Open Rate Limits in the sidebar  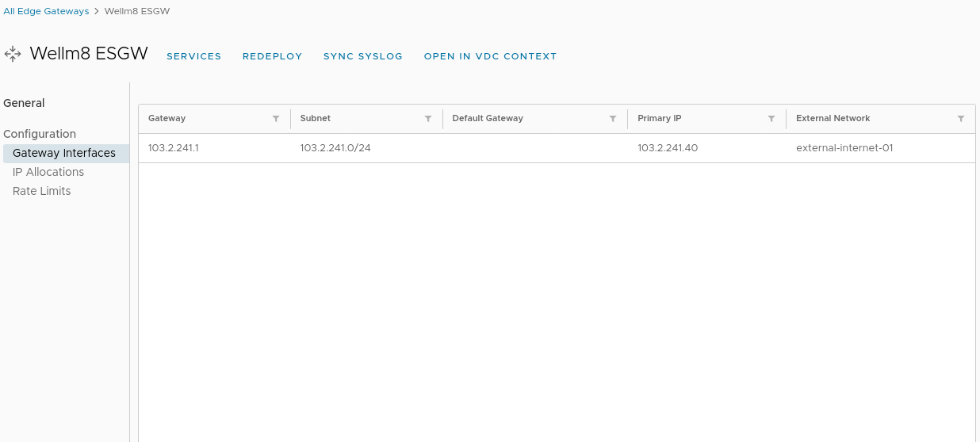click(x=42, y=191)
